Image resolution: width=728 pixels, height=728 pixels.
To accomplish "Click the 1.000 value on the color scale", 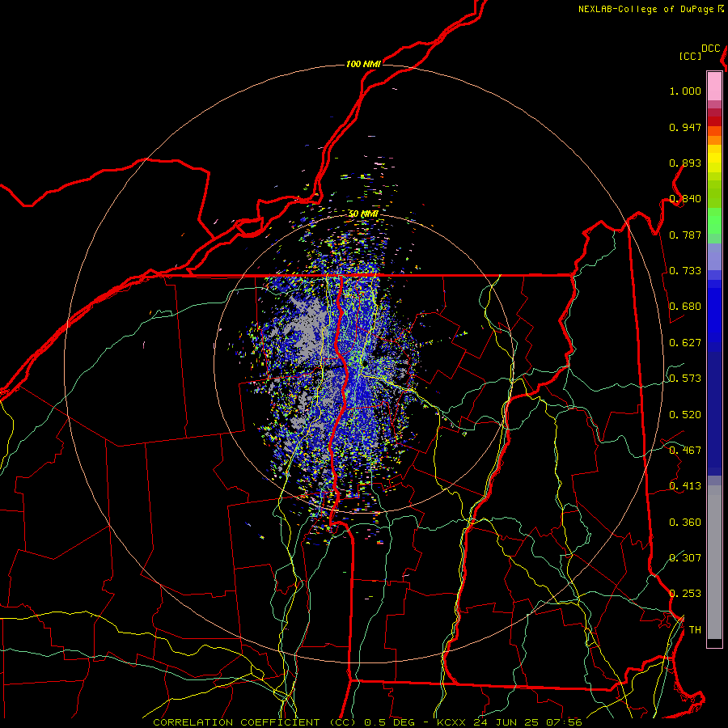I will pos(685,91).
